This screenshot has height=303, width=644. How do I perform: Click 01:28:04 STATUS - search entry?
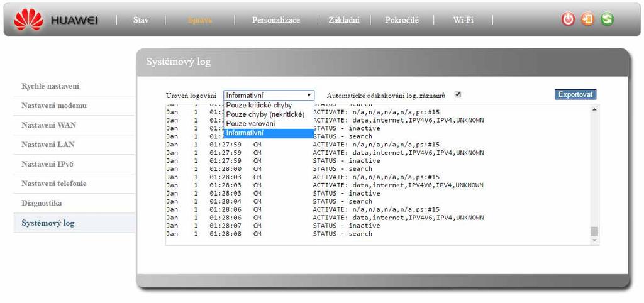[269, 201]
